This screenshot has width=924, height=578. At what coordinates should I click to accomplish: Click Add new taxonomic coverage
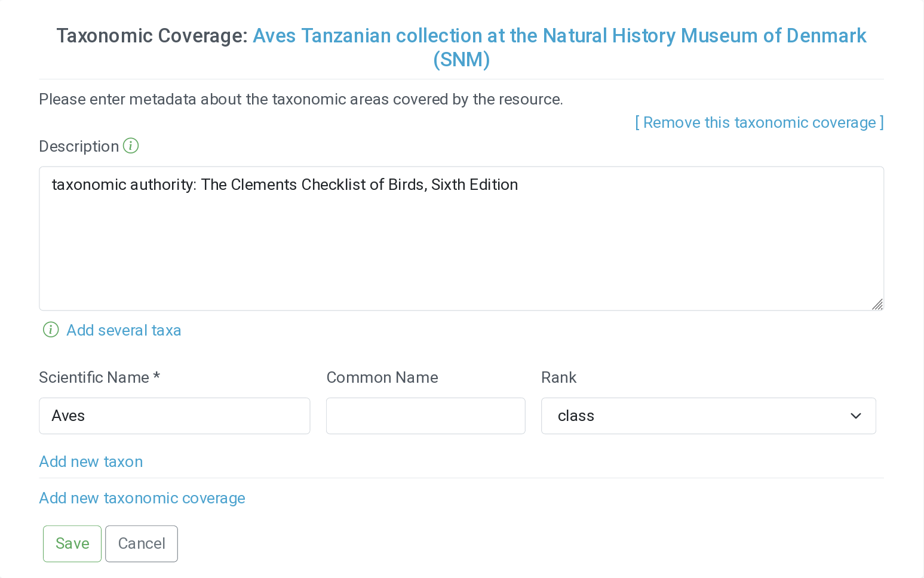pos(142,498)
